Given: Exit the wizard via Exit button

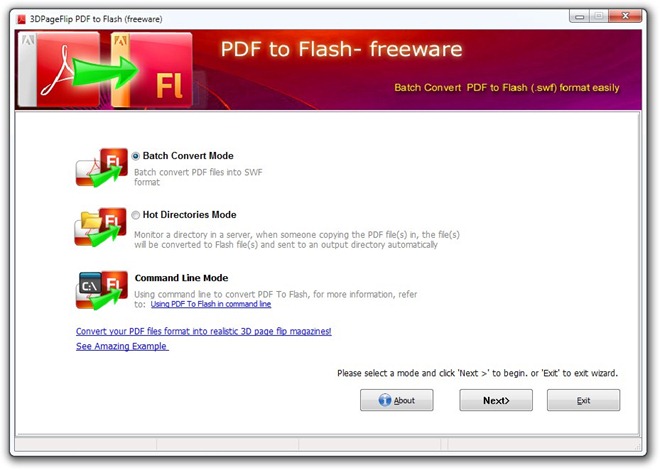Looking at the screenshot, I should pos(583,400).
